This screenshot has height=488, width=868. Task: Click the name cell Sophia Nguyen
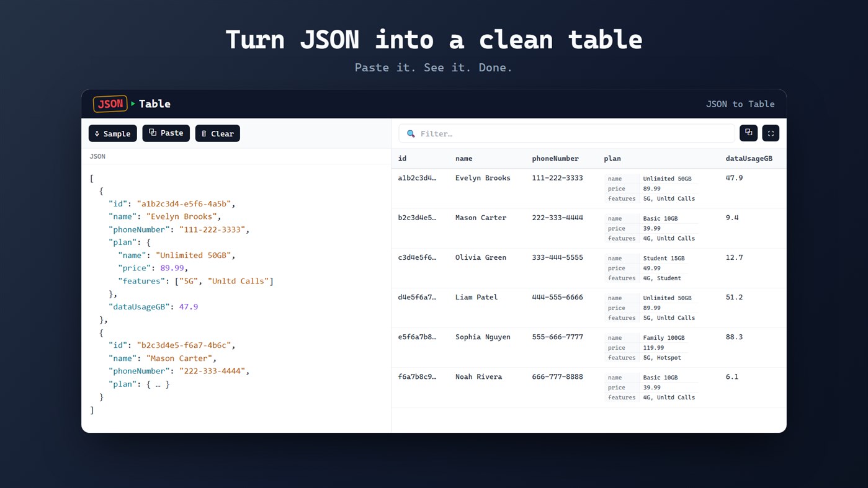[483, 337]
